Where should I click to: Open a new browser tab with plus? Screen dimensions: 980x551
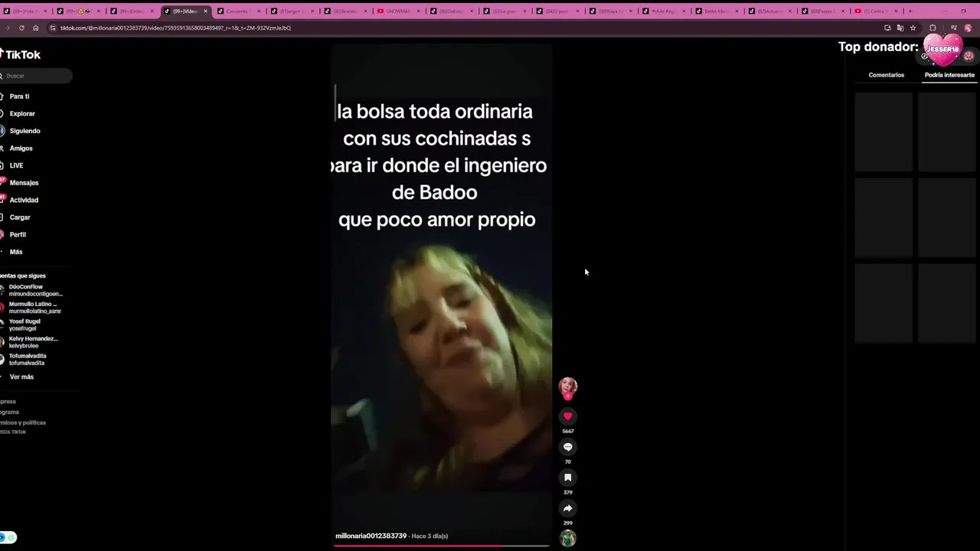(910, 11)
